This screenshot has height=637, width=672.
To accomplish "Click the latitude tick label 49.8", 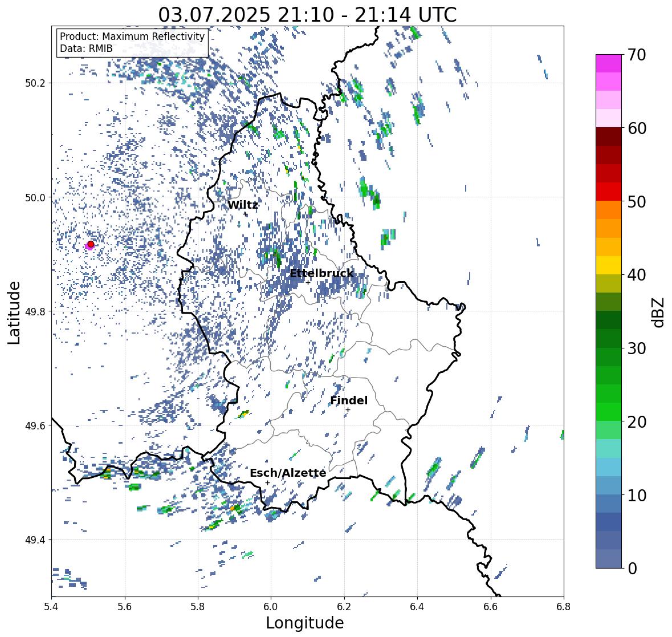I will coord(35,311).
